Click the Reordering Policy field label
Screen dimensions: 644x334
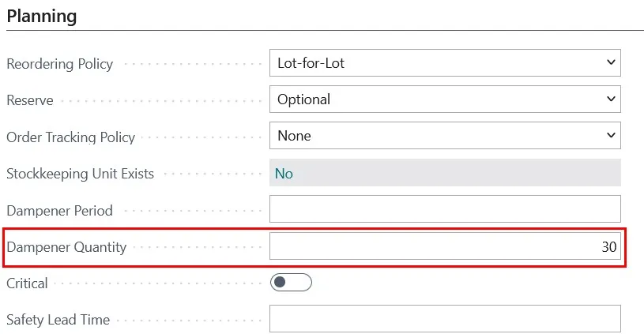59,64
